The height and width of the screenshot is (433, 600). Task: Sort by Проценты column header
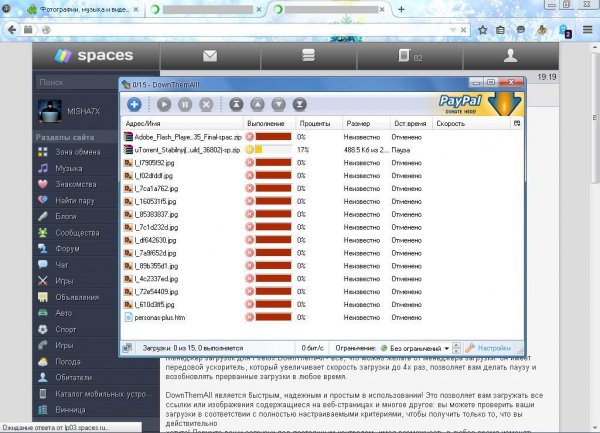pyautogui.click(x=318, y=124)
